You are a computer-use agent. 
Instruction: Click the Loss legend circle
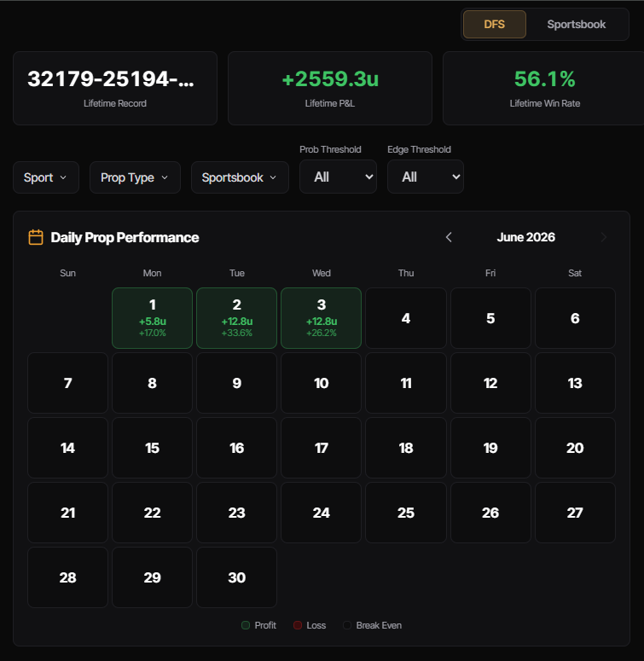298,625
